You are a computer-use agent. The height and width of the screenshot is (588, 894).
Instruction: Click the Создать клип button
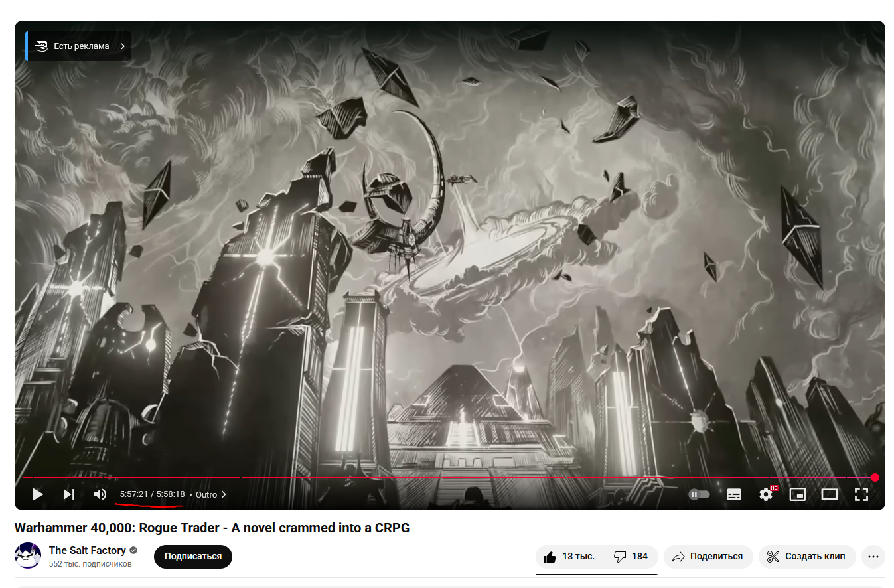pyautogui.click(x=807, y=556)
